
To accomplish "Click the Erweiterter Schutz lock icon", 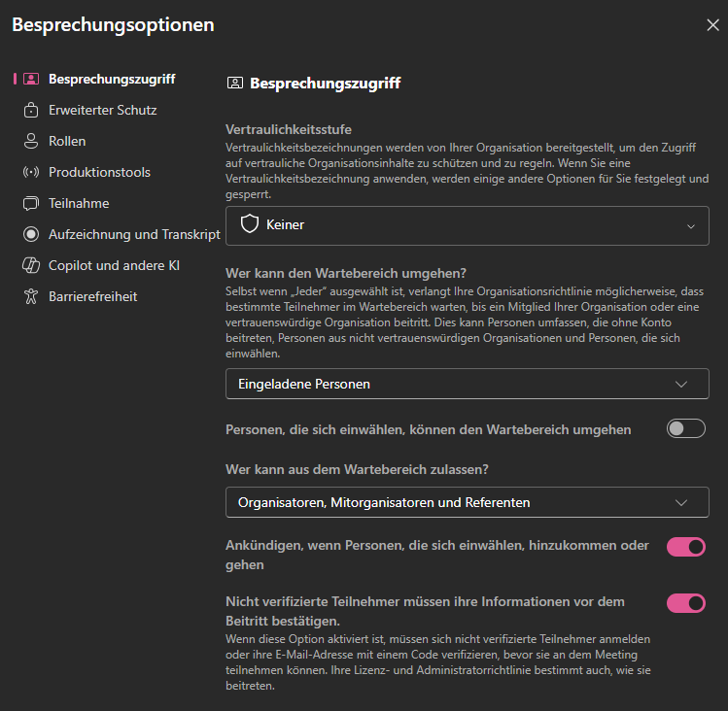I will point(31,110).
